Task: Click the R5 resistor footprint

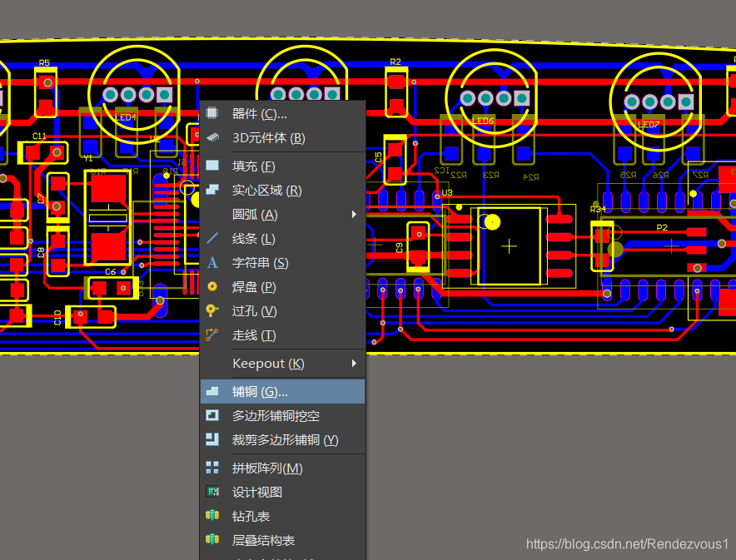Action: coord(46,92)
